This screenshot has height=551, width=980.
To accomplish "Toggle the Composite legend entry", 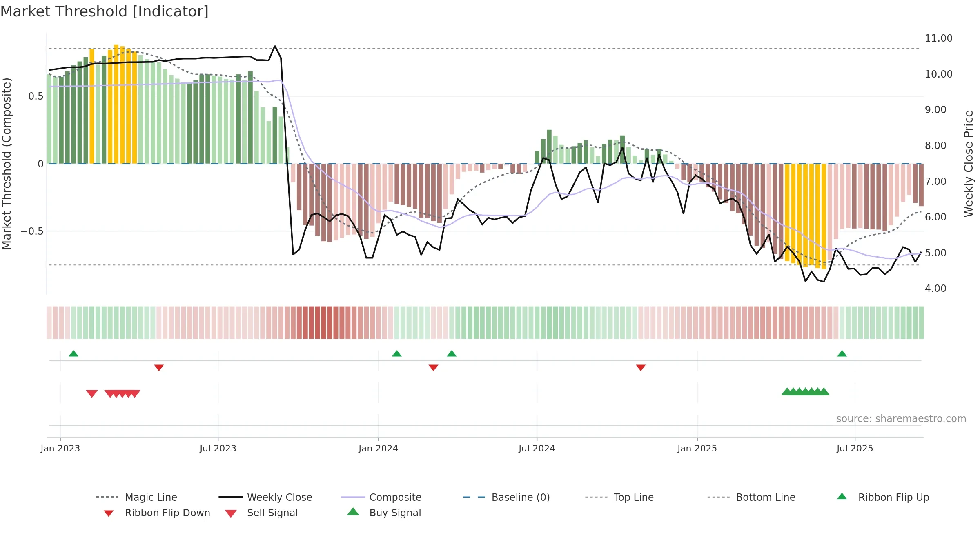I will click(x=381, y=497).
